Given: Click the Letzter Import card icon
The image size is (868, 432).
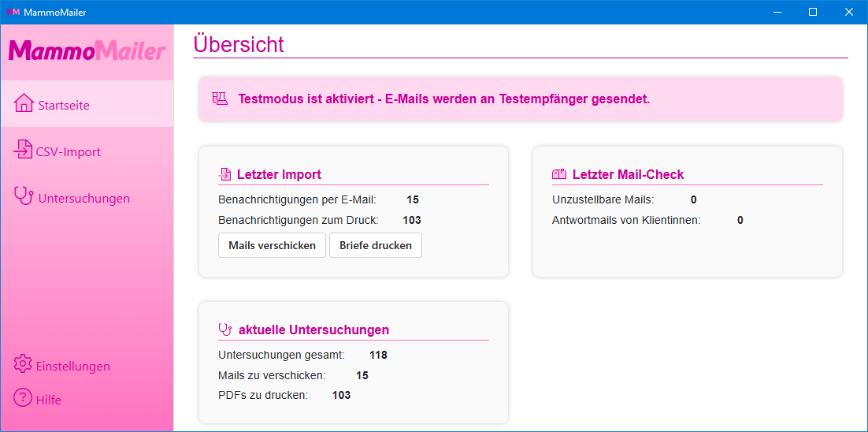Looking at the screenshot, I should [225, 174].
